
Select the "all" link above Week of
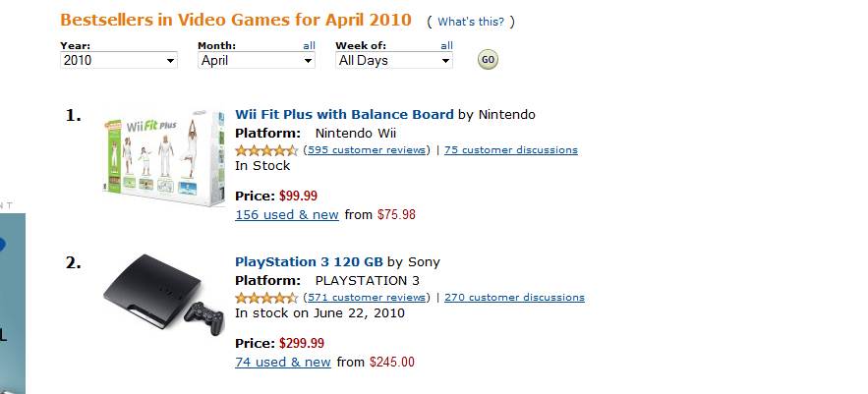pos(446,45)
